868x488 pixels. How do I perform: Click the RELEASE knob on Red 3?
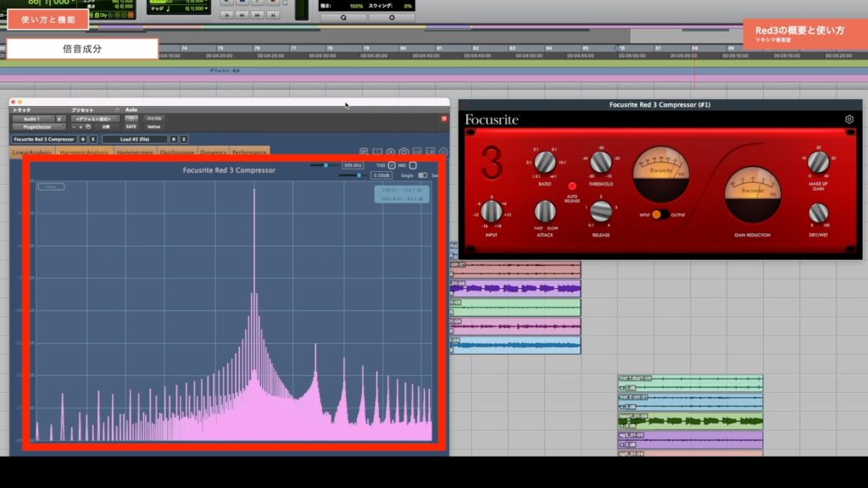601,211
